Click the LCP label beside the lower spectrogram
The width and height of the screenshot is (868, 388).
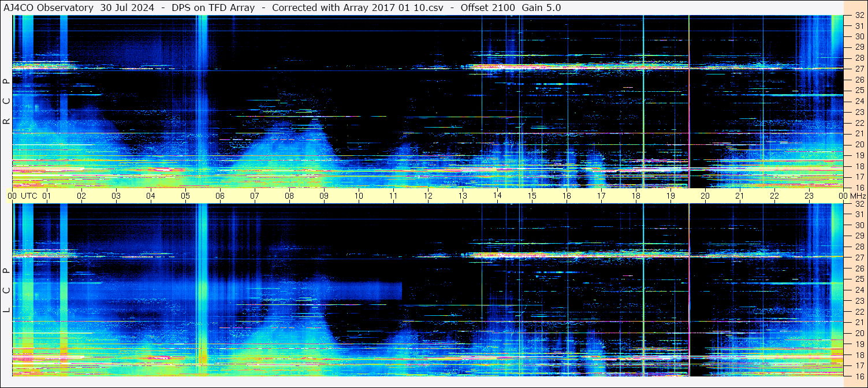pos(6,290)
